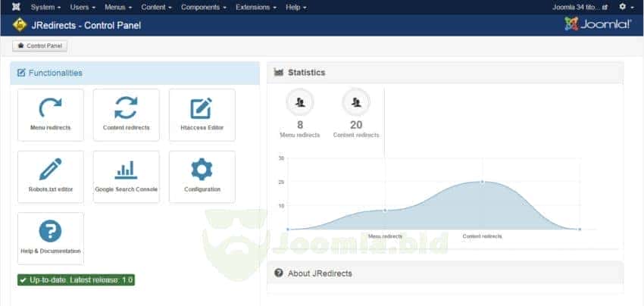This screenshot has width=644, height=306.
Task: Open the Users menu
Action: coord(83,8)
